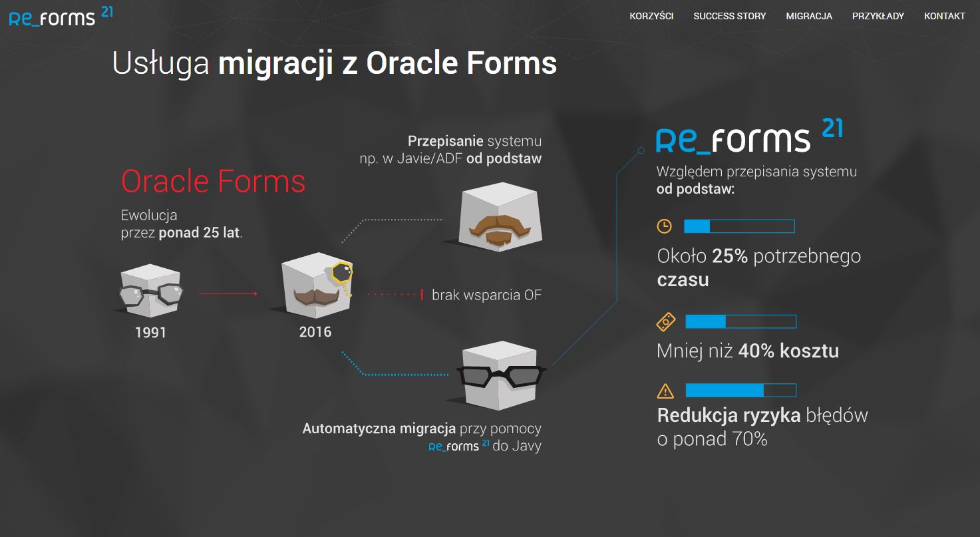Click the text 'Redukcja ryzyka błędów'

tap(762, 415)
